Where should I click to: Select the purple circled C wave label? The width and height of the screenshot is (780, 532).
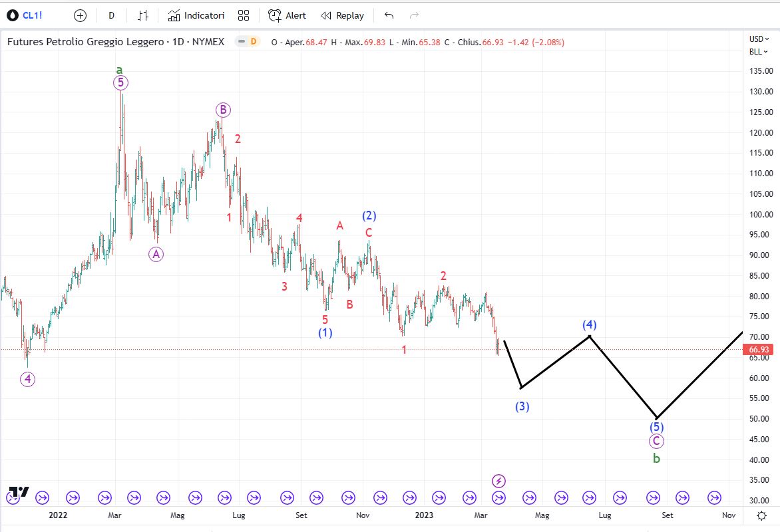coord(656,441)
